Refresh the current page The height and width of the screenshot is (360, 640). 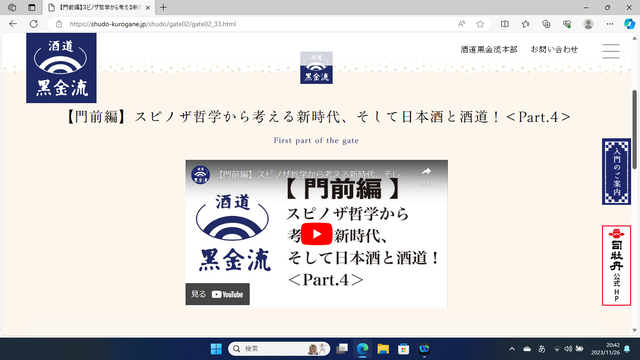click(33, 24)
